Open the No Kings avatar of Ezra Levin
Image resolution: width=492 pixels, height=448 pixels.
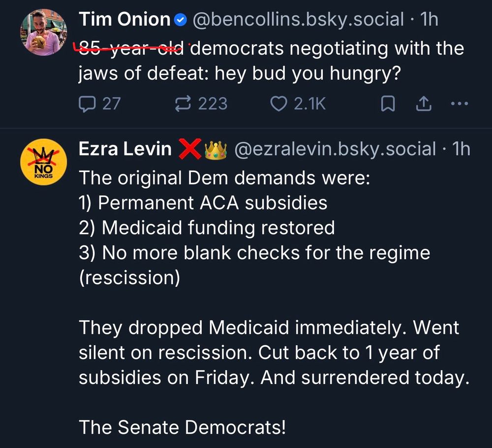click(x=43, y=162)
